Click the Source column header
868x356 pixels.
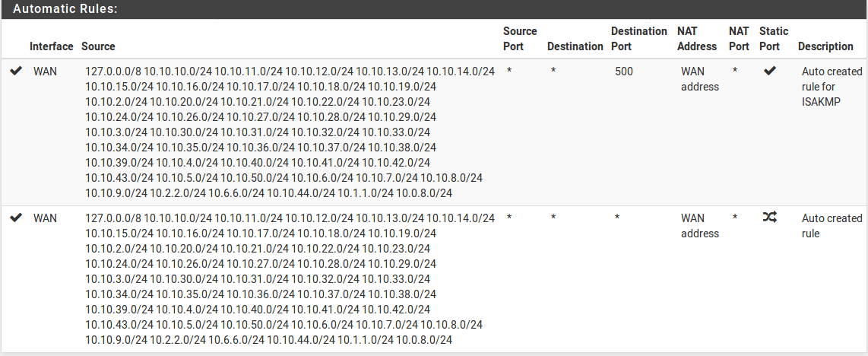coord(98,46)
